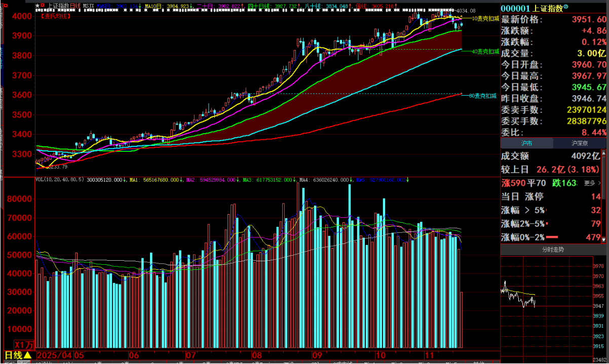Switch to the 沪深京 tab
The image size is (609, 364).
(x=579, y=143)
